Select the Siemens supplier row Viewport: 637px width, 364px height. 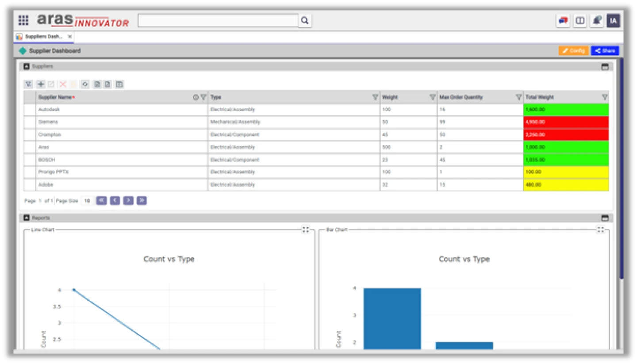coord(316,122)
